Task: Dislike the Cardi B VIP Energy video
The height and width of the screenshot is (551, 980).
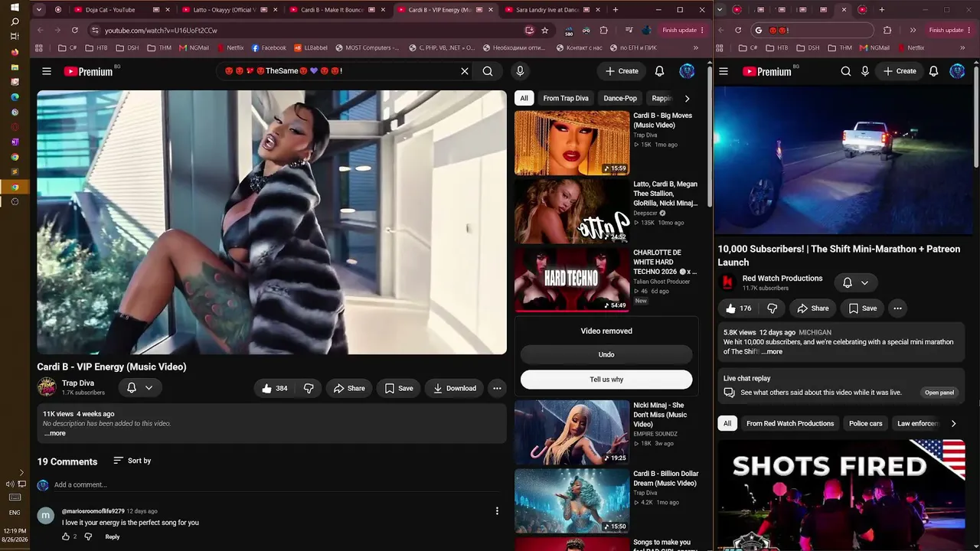Action: (309, 388)
